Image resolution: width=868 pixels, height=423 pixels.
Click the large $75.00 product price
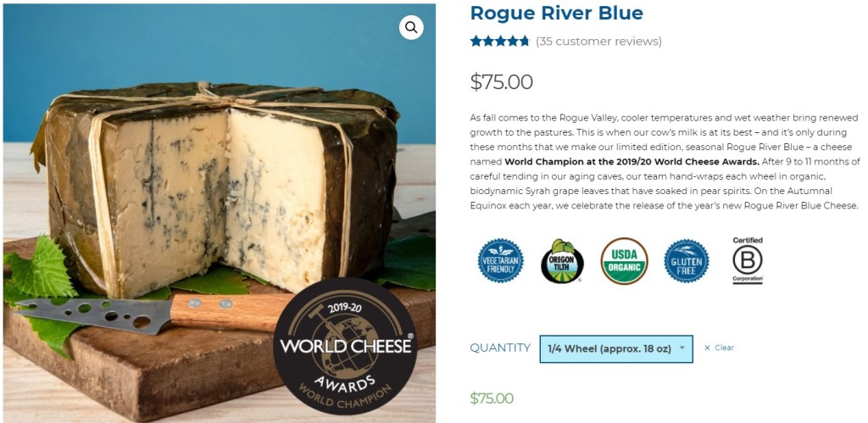[502, 82]
